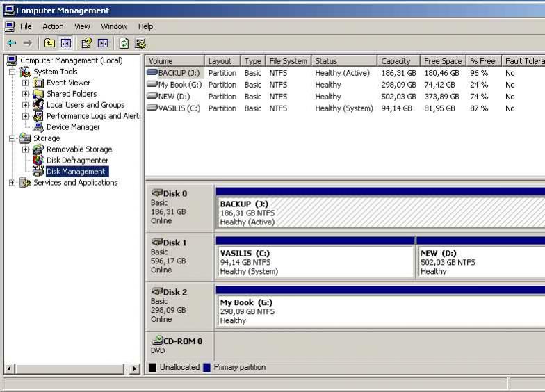Viewport: 545px width, 392px height.
Task: Sort by the Volume column header
Action: 175,61
